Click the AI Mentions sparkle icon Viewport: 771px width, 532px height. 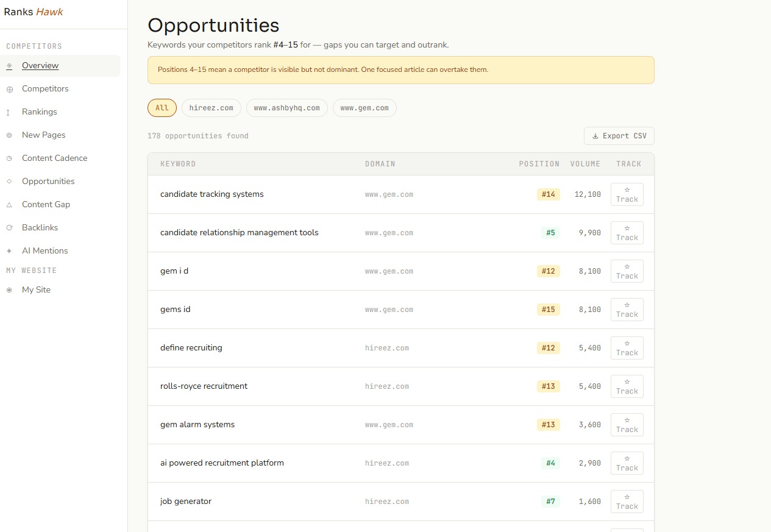(9, 251)
